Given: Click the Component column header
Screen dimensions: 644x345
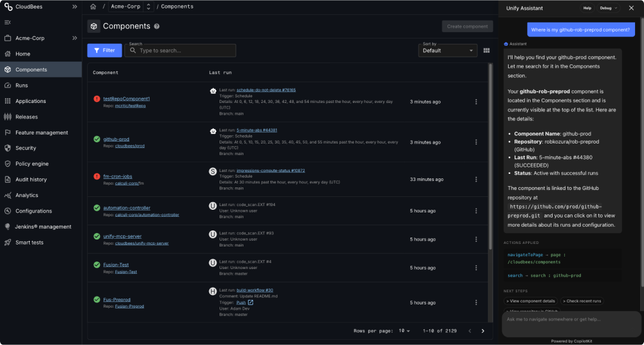Looking at the screenshot, I should [106, 73].
